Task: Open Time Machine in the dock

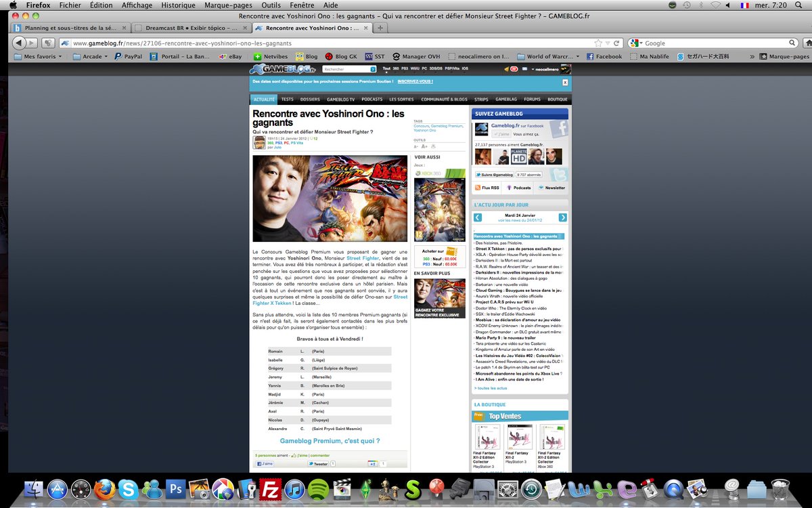Action: tap(531, 489)
